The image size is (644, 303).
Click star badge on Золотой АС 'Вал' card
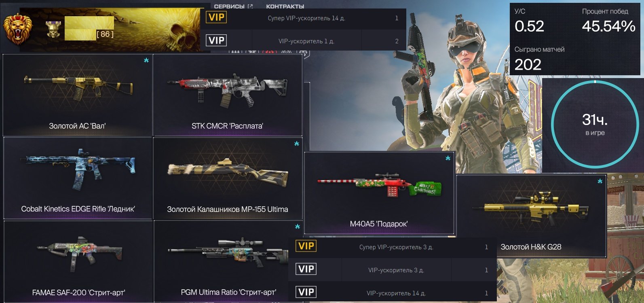point(146,60)
